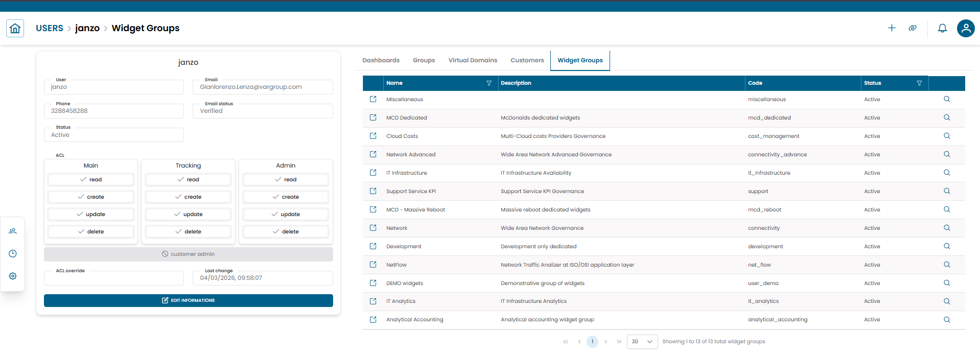Screen dimensions: 980x355
Task: Switch to the Dashboards tab
Action: (x=381, y=60)
